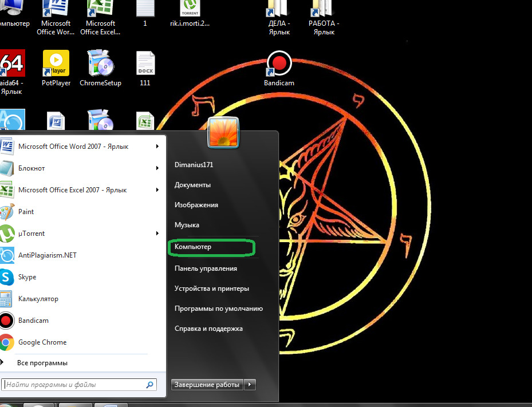
Task: Open Панель управления from Start menu
Action: 206,268
